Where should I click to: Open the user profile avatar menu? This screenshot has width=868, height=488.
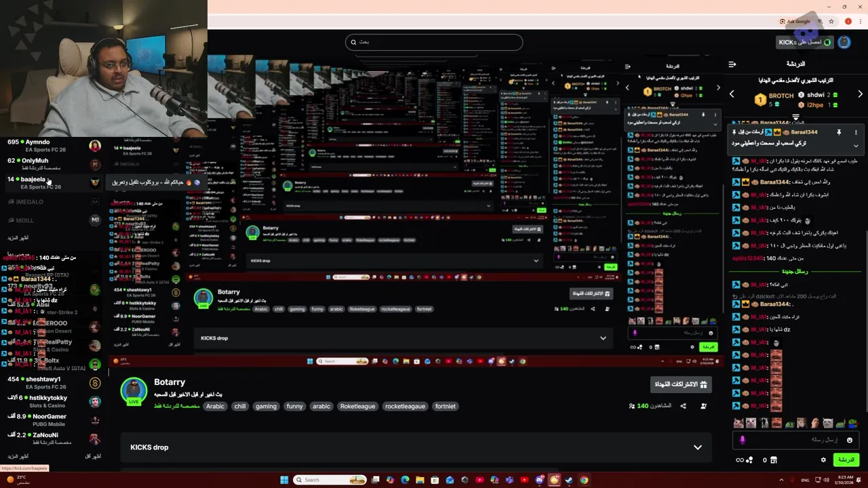coord(844,42)
